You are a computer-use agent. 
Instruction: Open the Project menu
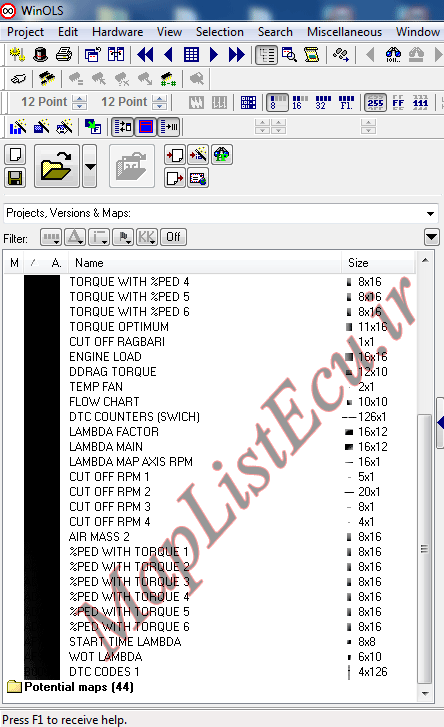25,32
